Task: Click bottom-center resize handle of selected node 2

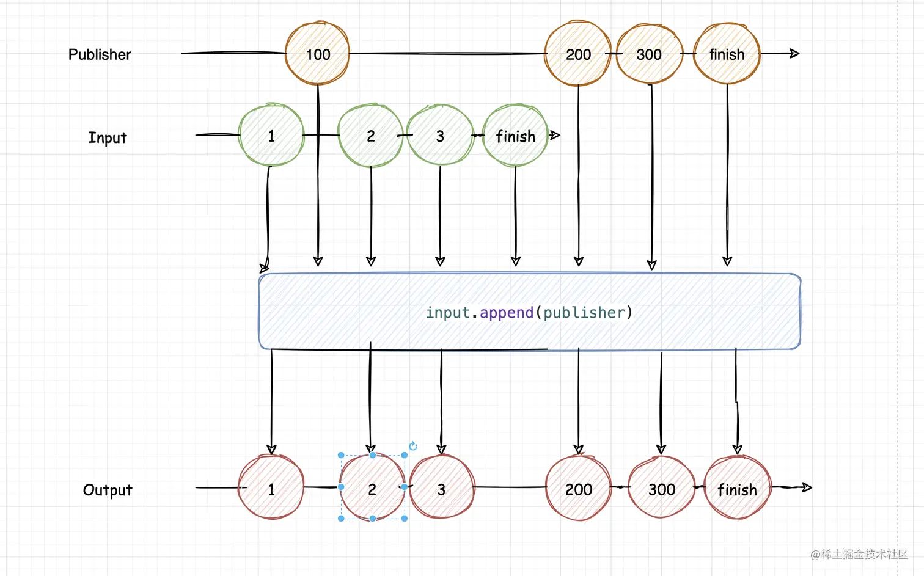Action: (373, 519)
